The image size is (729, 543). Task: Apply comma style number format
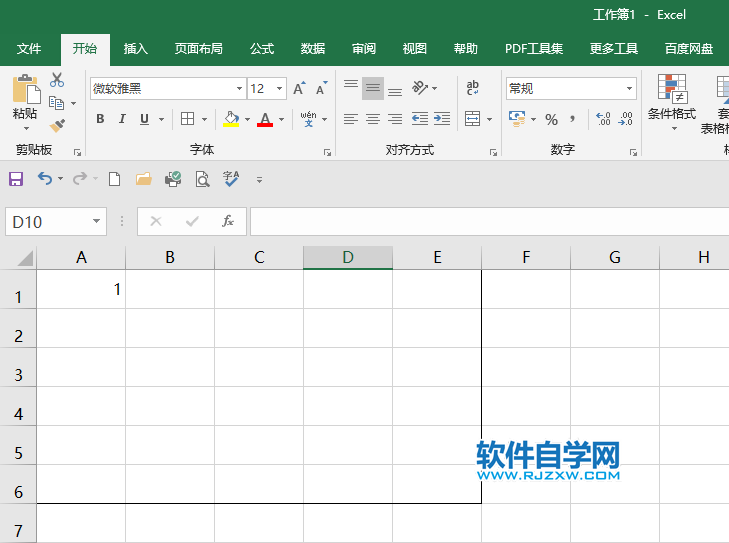[573, 119]
